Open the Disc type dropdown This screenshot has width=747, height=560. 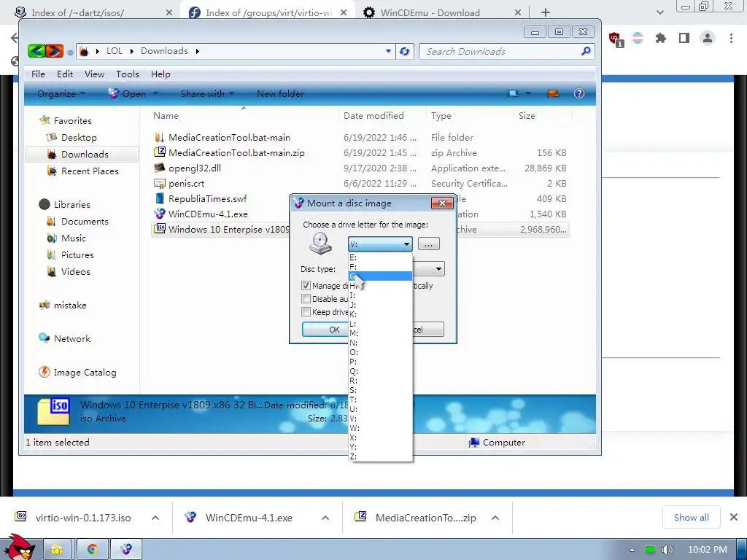[x=438, y=269]
